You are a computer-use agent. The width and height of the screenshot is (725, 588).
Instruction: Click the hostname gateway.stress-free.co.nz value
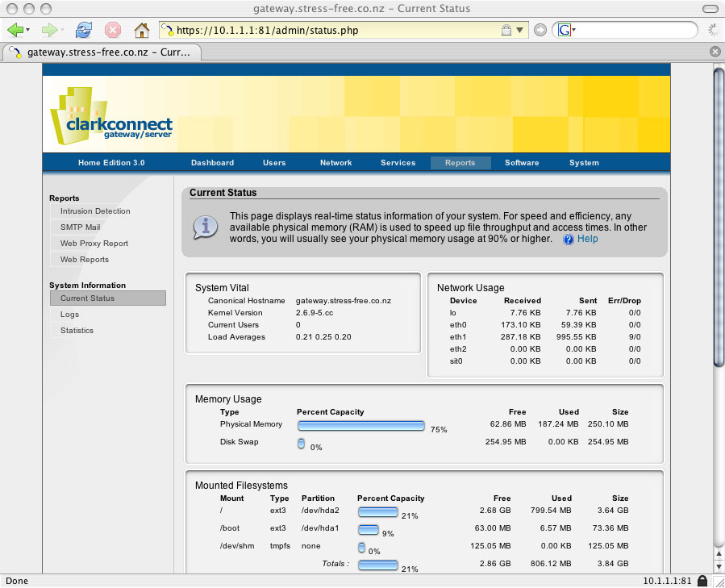(344, 301)
